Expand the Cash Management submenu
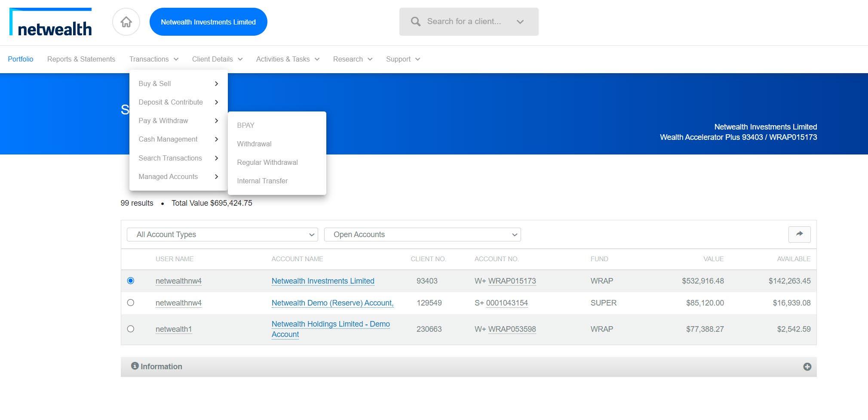The width and height of the screenshot is (868, 420). pos(178,139)
